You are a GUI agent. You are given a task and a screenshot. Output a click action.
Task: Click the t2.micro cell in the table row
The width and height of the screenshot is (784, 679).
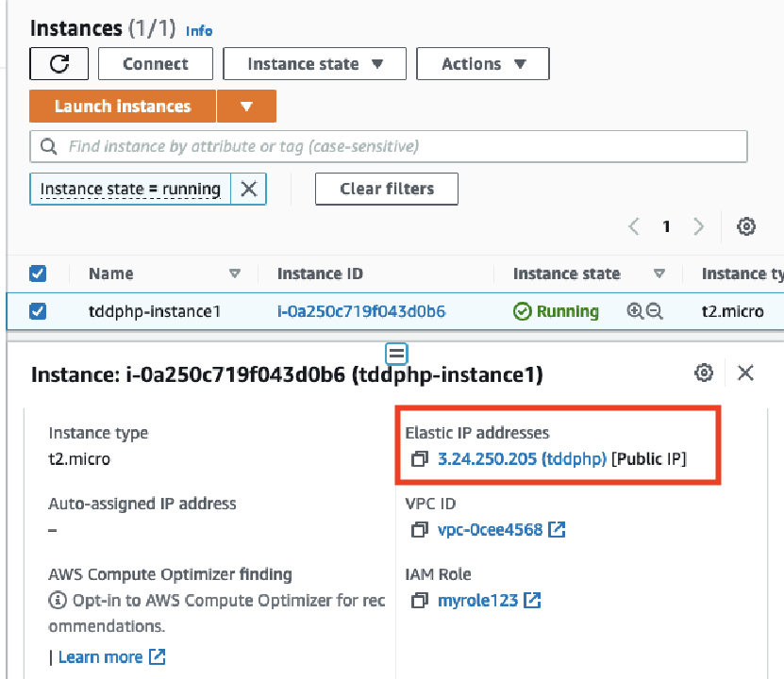pos(732,311)
